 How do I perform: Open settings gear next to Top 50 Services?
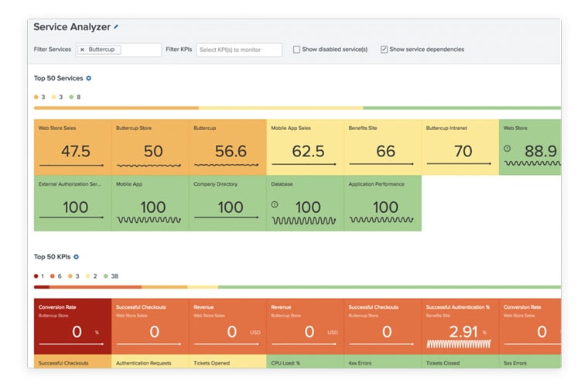point(89,78)
